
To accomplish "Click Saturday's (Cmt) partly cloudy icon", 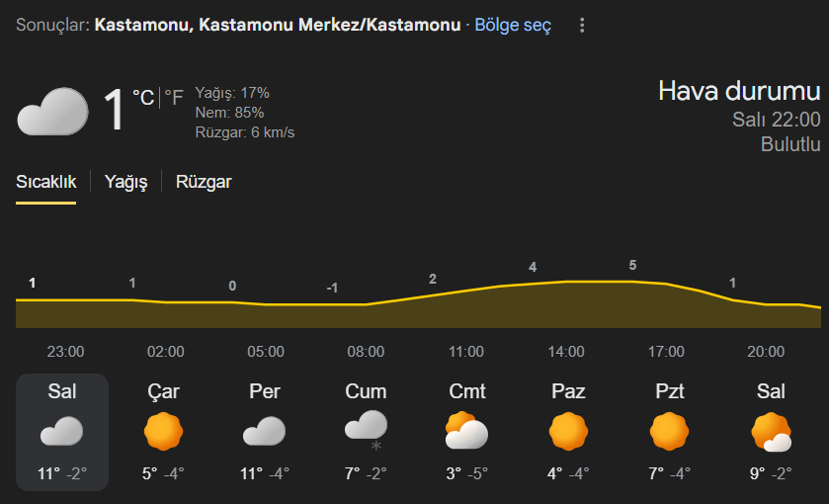I will 466,432.
